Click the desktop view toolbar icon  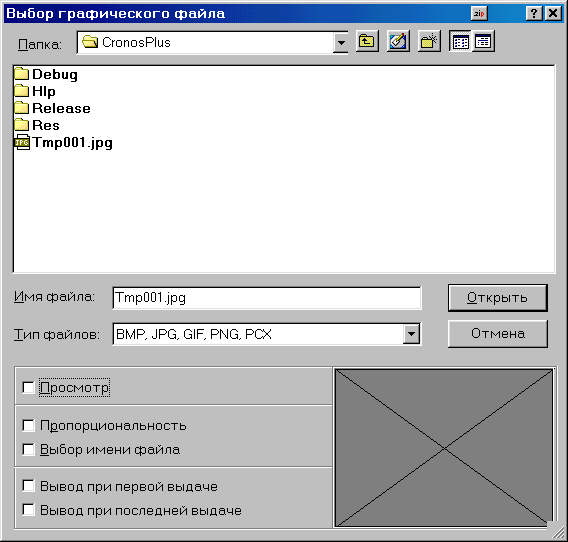[398, 41]
